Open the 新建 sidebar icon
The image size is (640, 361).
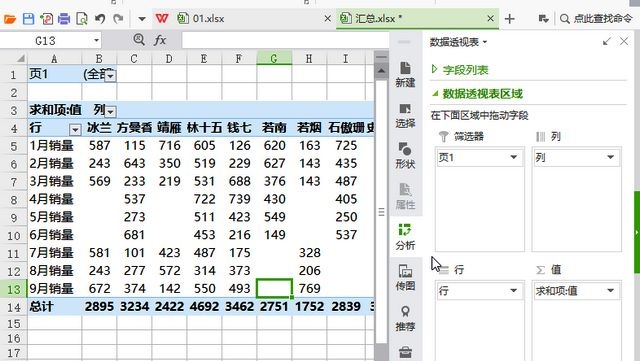pos(405,75)
